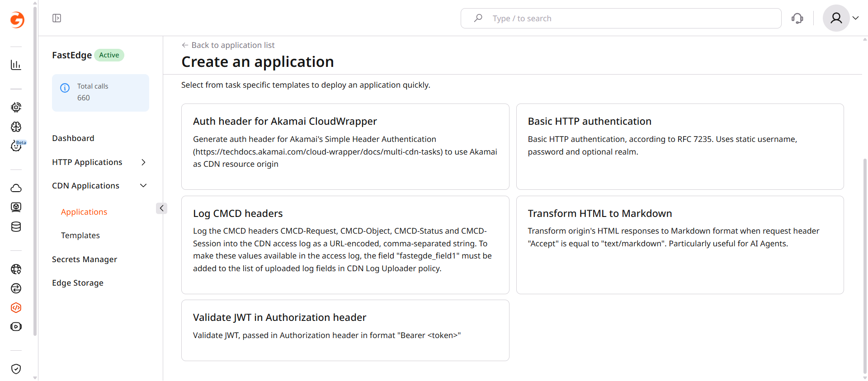Image resolution: width=868 pixels, height=381 pixels.
Task: Toggle the sidebar panel icon in header
Action: [57, 18]
